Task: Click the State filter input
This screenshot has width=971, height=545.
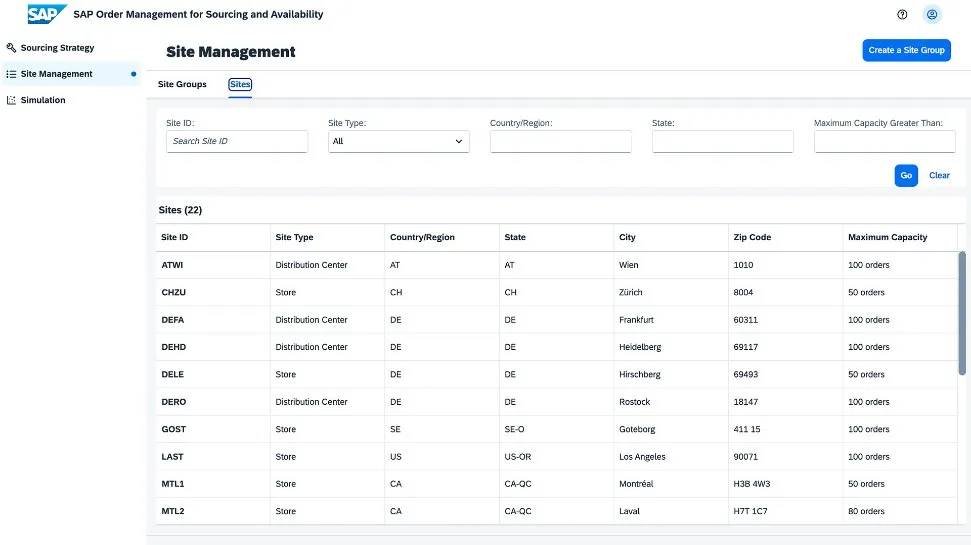Action: (722, 142)
